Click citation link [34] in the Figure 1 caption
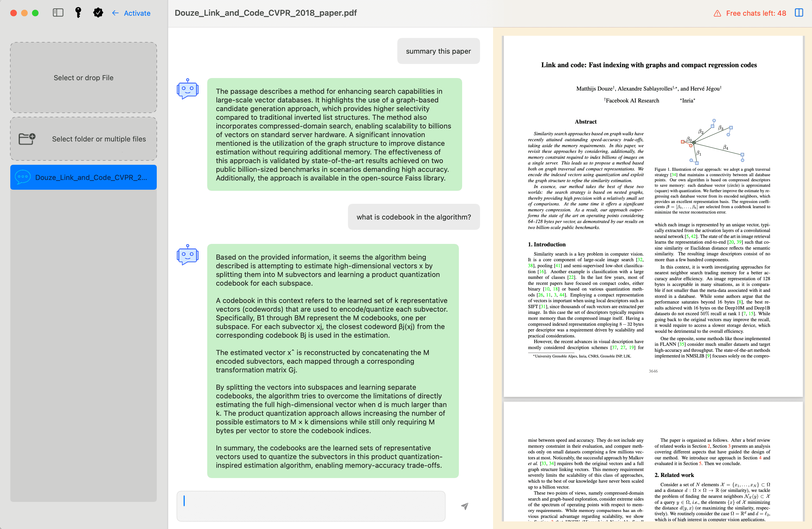The width and height of the screenshot is (812, 529). click(x=674, y=175)
